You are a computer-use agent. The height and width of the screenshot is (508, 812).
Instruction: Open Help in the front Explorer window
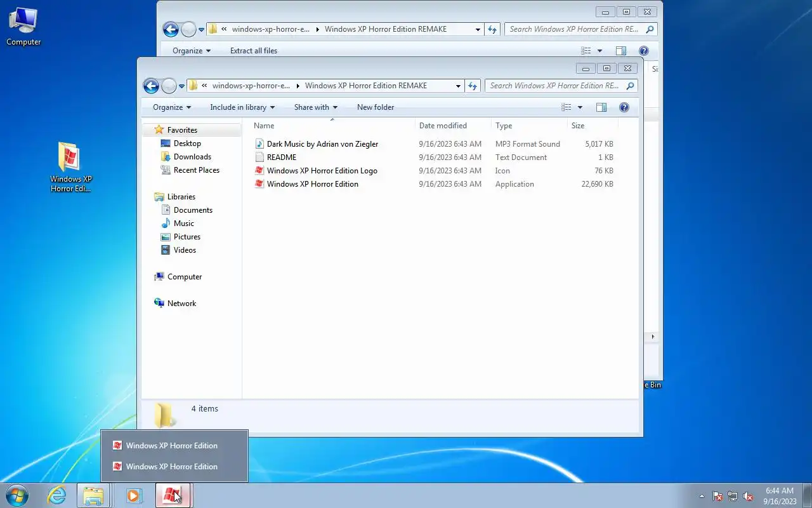click(624, 107)
